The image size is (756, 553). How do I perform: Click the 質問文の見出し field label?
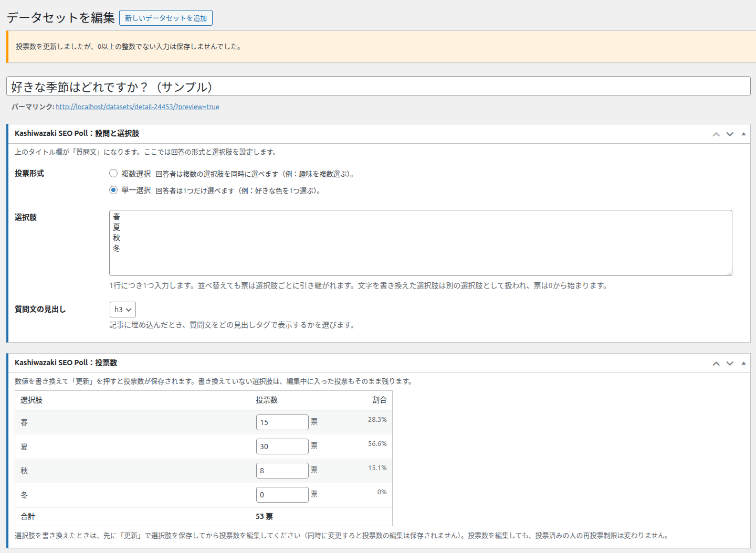[x=40, y=309]
